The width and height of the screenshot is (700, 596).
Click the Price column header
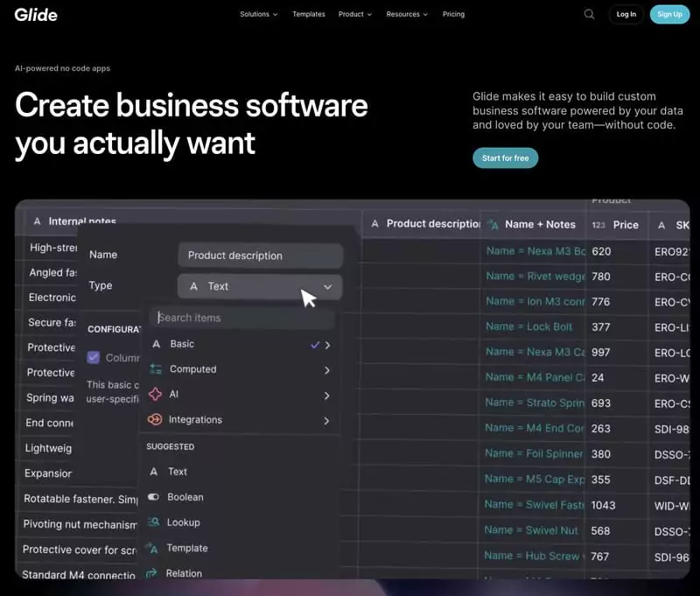click(617, 225)
